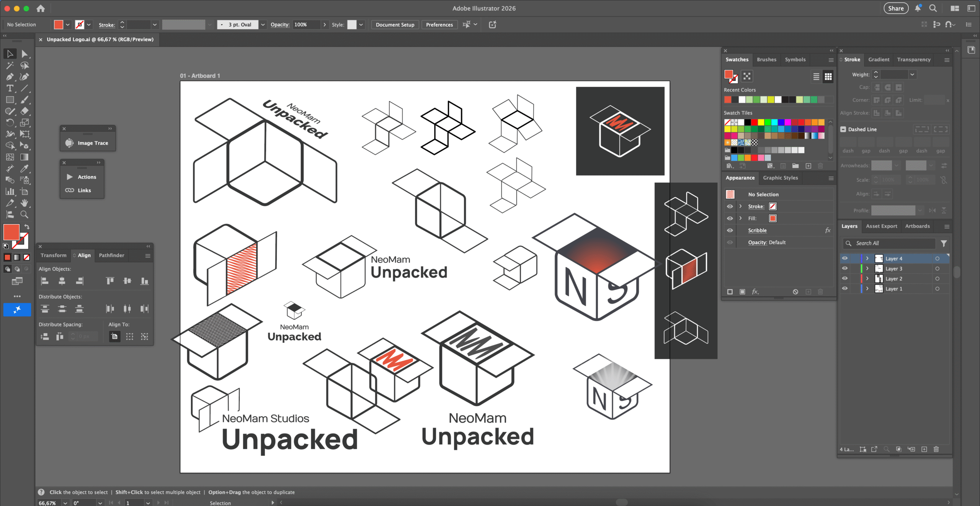
Task: Switch to the Pathfinder tab
Action: click(111, 255)
